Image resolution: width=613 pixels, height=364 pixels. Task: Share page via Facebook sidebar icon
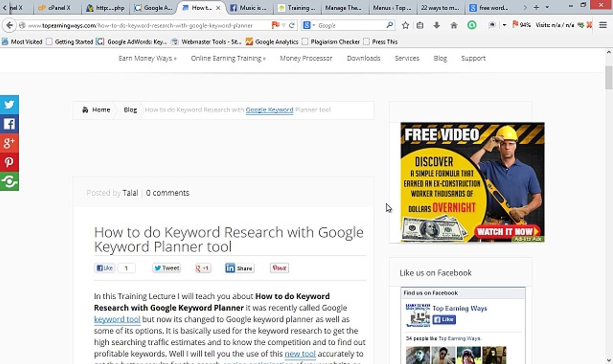pos(9,124)
